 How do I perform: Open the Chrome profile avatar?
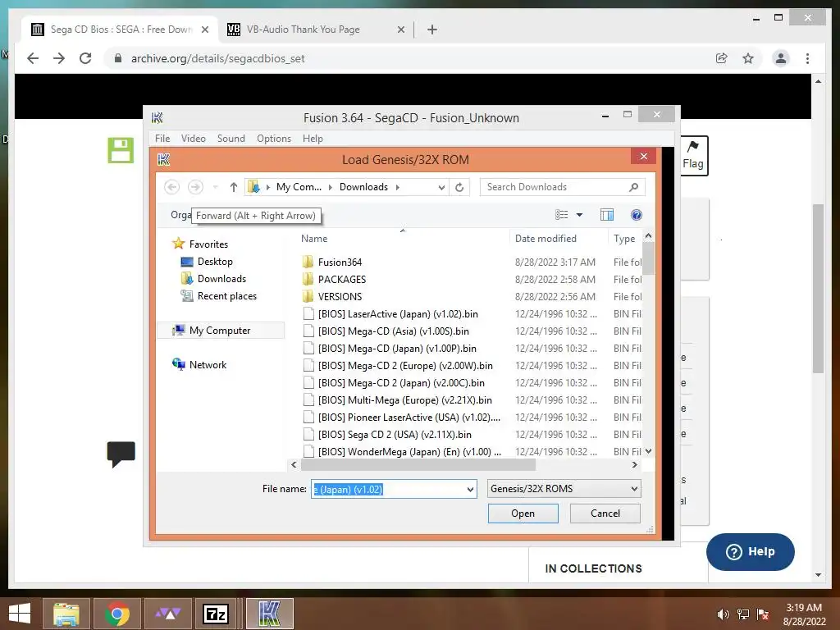point(781,58)
